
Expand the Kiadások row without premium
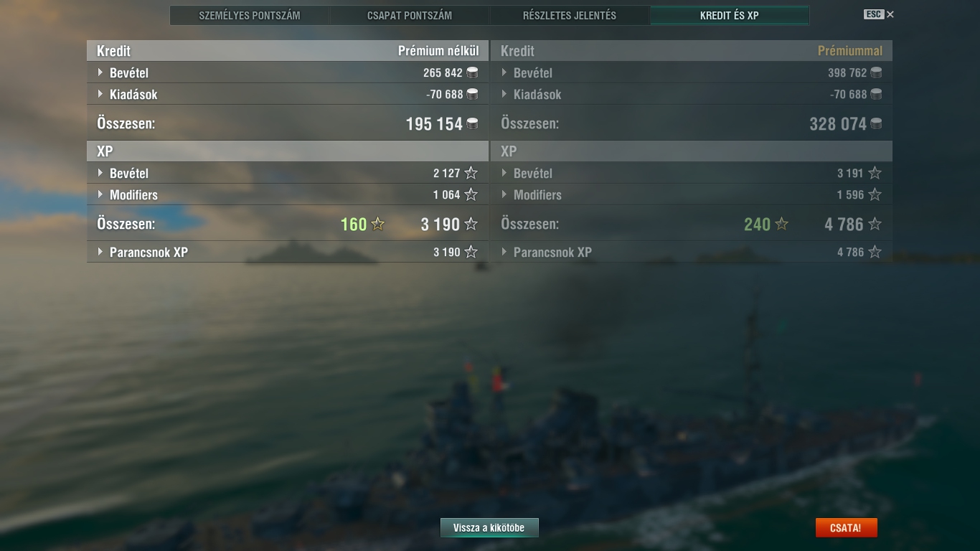[288, 94]
